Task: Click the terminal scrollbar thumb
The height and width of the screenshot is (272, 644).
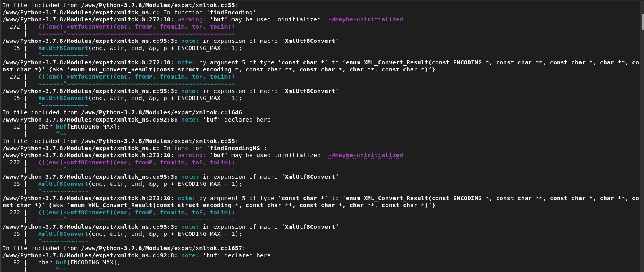Action: [642, 22]
